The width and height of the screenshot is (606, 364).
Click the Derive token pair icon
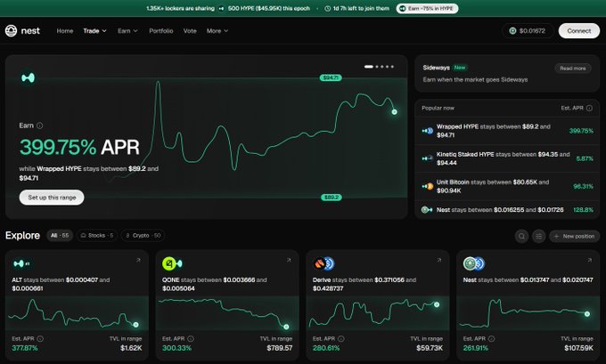click(x=323, y=263)
